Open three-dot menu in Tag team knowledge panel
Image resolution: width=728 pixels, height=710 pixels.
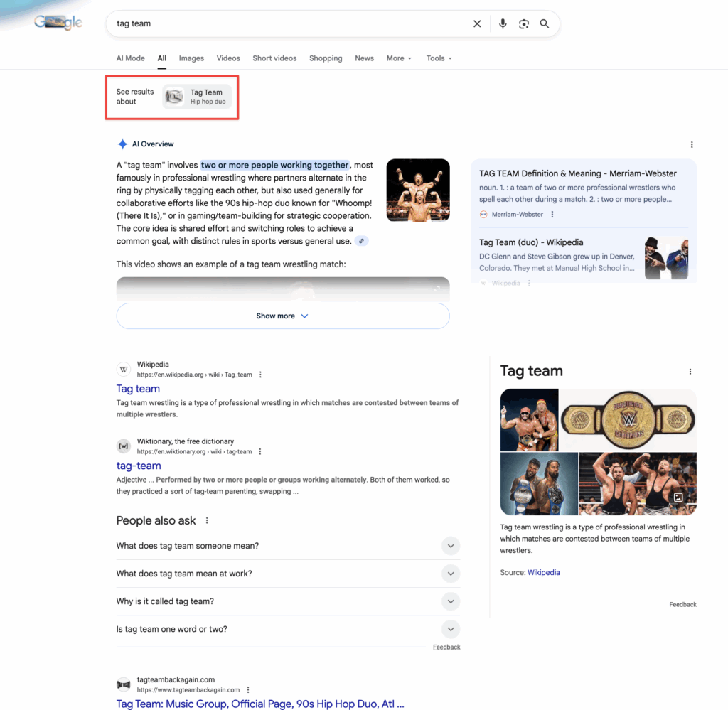click(x=690, y=371)
